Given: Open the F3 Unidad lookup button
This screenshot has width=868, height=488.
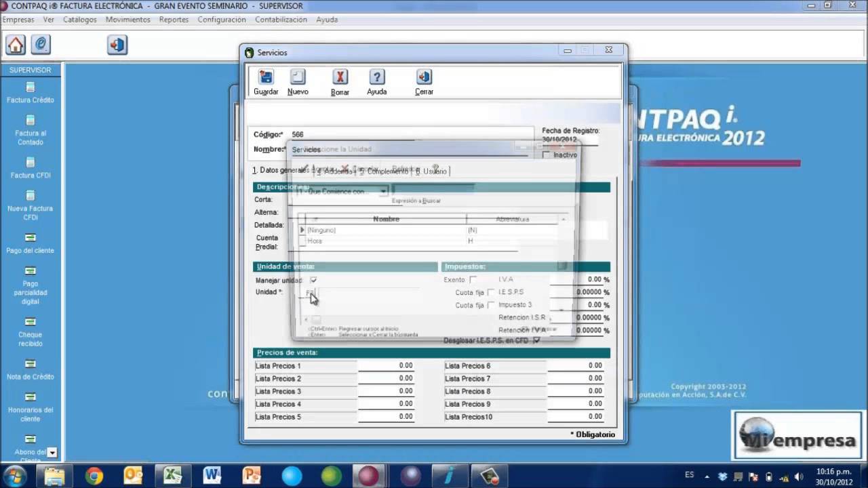Looking at the screenshot, I should (311, 293).
